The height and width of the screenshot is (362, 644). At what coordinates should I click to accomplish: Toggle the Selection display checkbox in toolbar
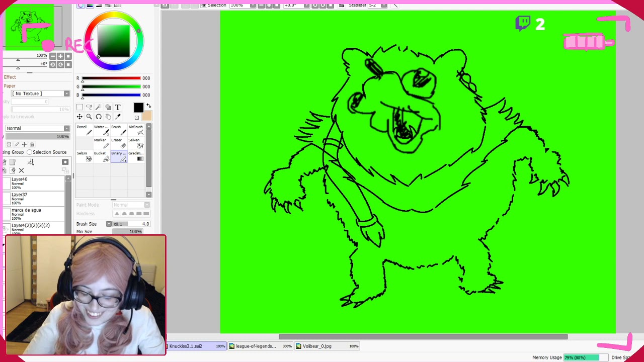(204, 5)
